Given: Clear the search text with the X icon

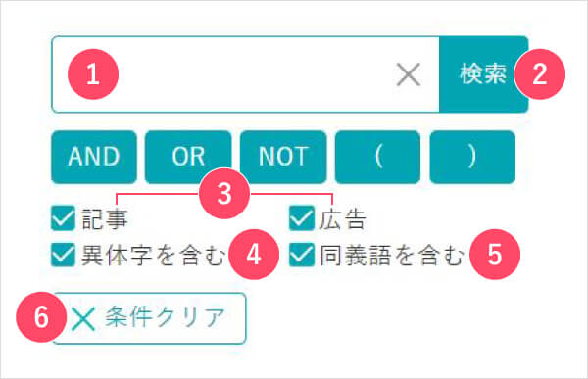Looking at the screenshot, I should coord(408,74).
